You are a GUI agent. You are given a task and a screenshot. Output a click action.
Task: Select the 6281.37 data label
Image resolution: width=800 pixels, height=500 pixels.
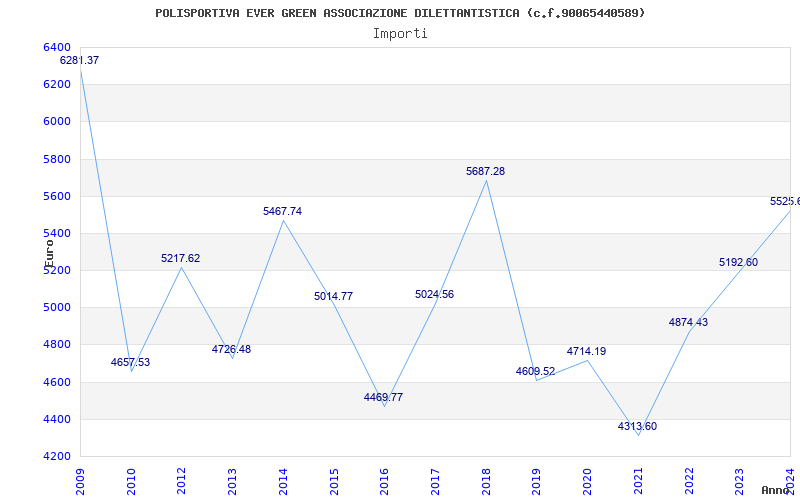point(80,60)
